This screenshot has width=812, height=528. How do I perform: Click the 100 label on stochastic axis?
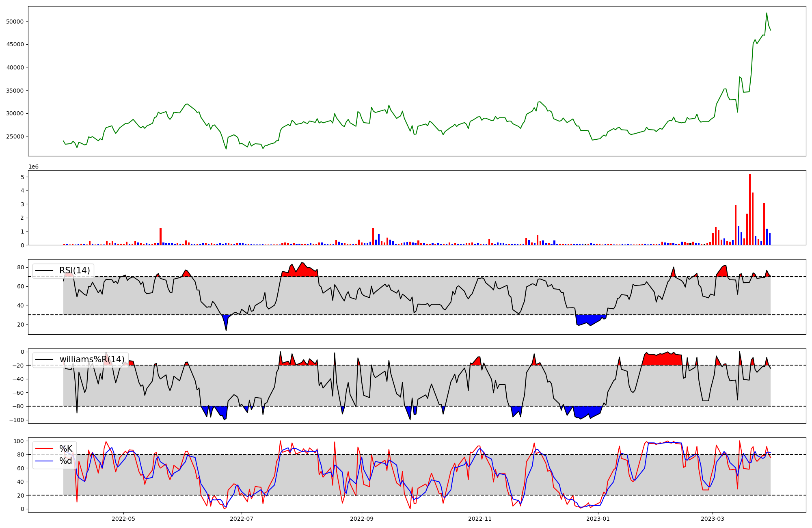pos(19,441)
